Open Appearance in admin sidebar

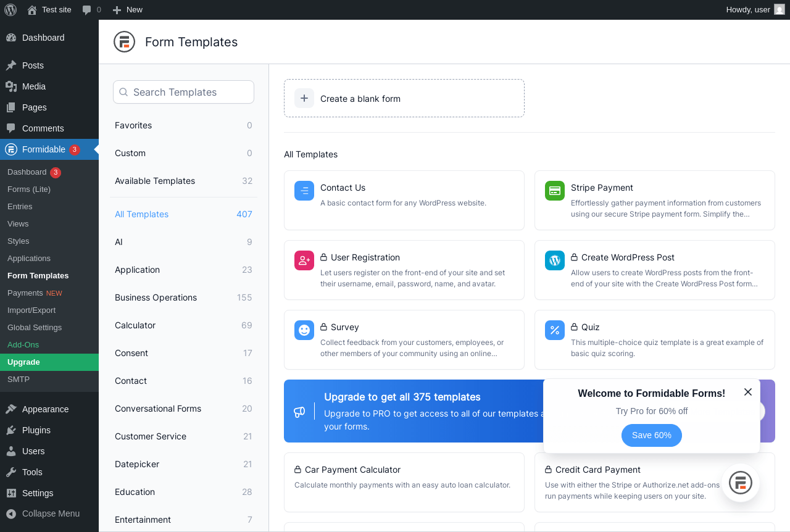pyautogui.click(x=49, y=409)
